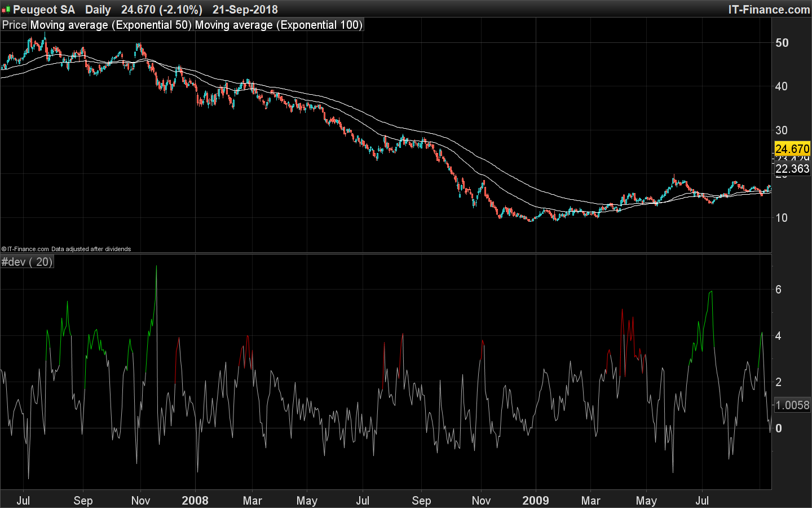Click the 1.0058 indicator value tag
The width and height of the screenshot is (812, 508).
click(x=792, y=405)
